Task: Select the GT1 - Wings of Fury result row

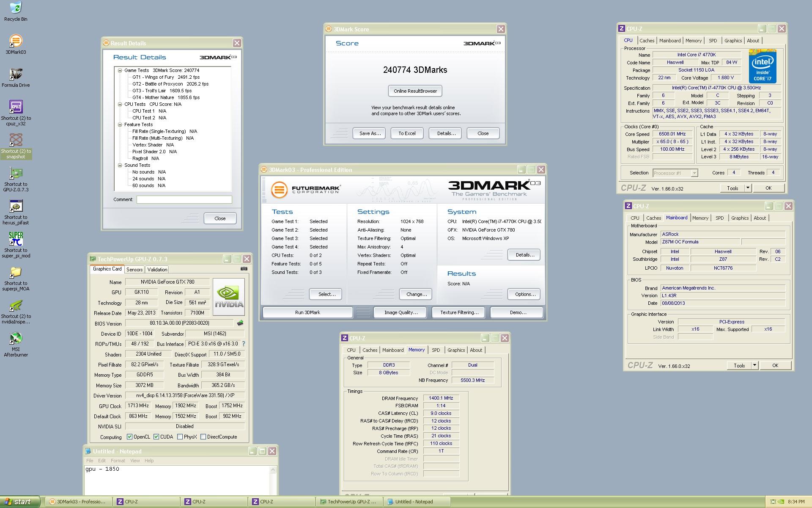Action: pos(166,77)
